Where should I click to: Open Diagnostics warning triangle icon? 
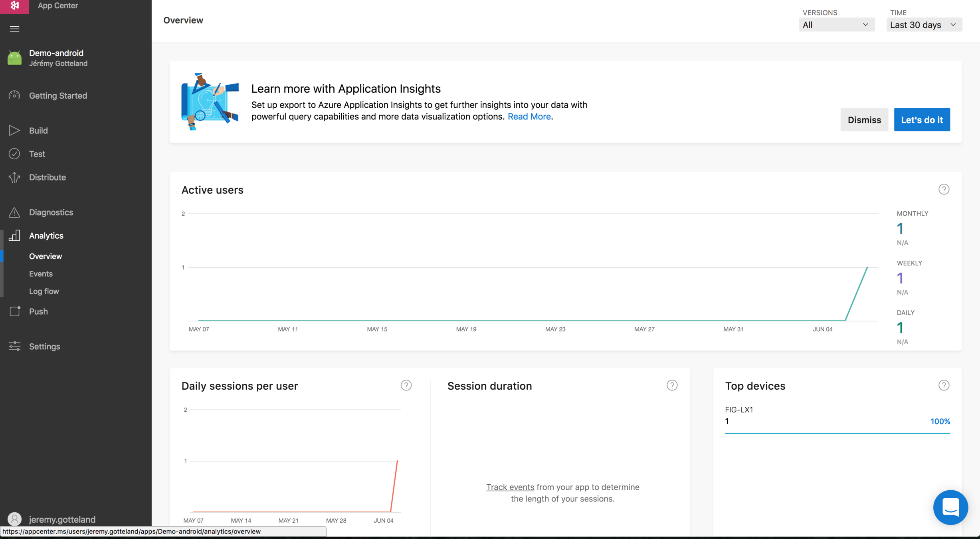coord(14,212)
